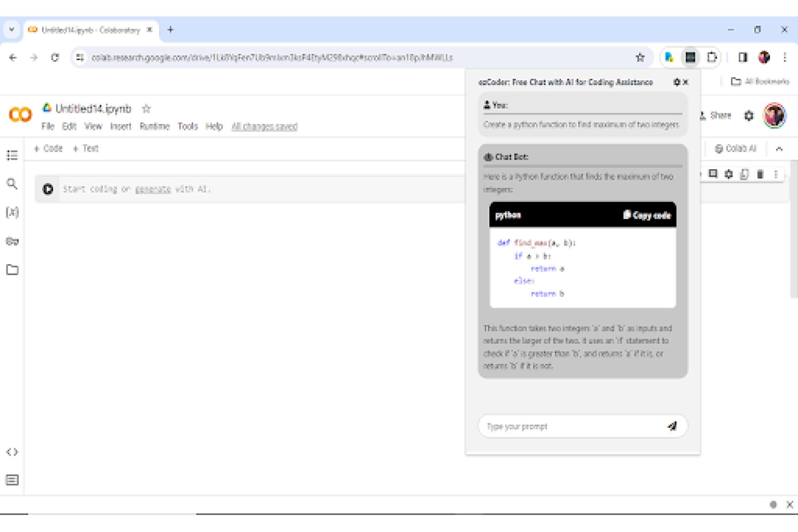Screen dimensions: 798x532
Task: Select the Untitled14.ipynb Colaboratory browser tab
Action: point(90,30)
